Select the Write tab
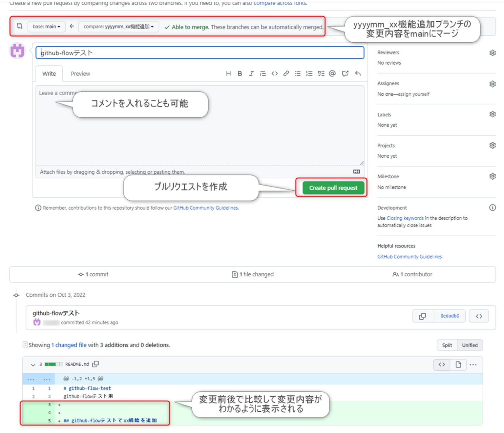The height and width of the screenshot is (433, 504). (x=48, y=73)
